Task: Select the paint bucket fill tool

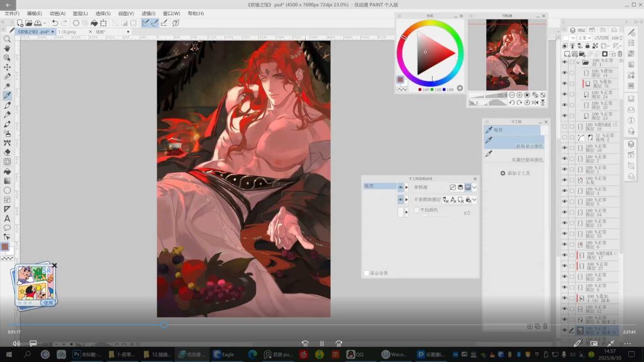Action: tap(7, 171)
